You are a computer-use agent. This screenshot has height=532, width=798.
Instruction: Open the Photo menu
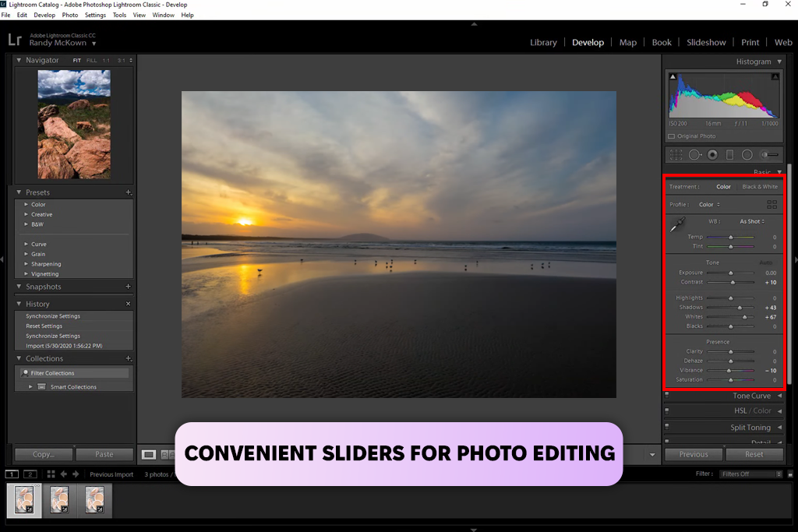coord(69,16)
